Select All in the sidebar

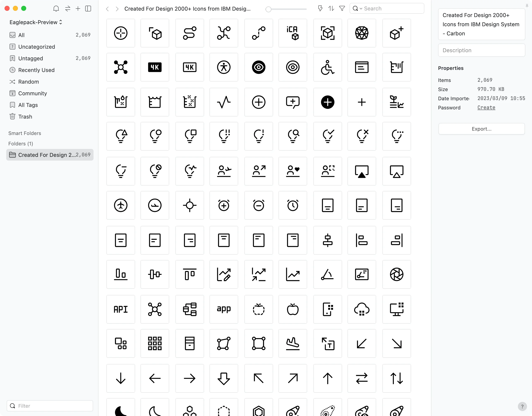(50, 35)
